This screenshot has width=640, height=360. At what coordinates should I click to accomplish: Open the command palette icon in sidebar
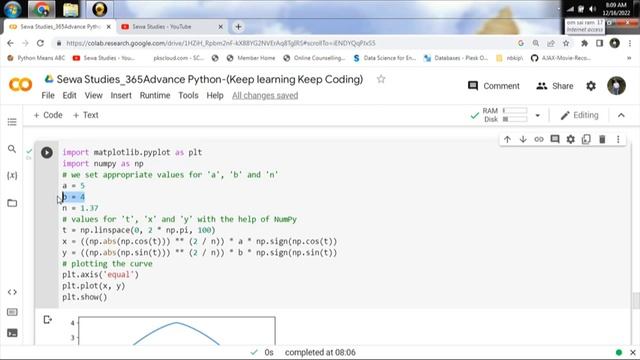[12, 312]
